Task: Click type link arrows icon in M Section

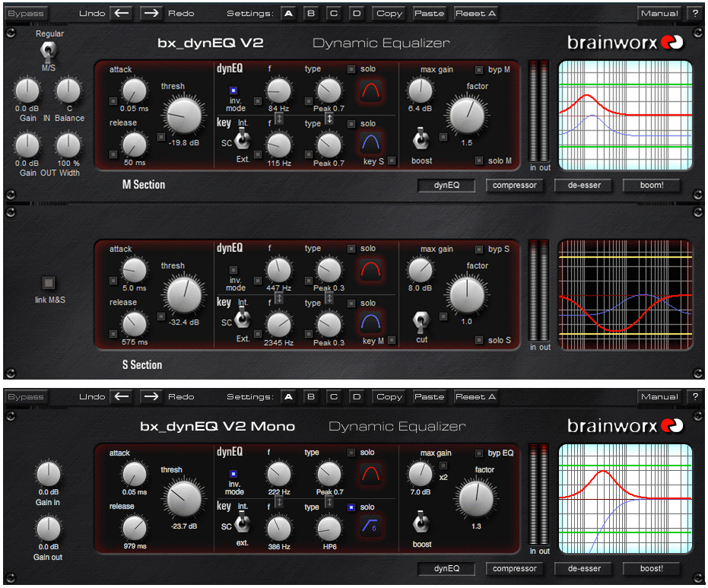Action: [x=329, y=119]
